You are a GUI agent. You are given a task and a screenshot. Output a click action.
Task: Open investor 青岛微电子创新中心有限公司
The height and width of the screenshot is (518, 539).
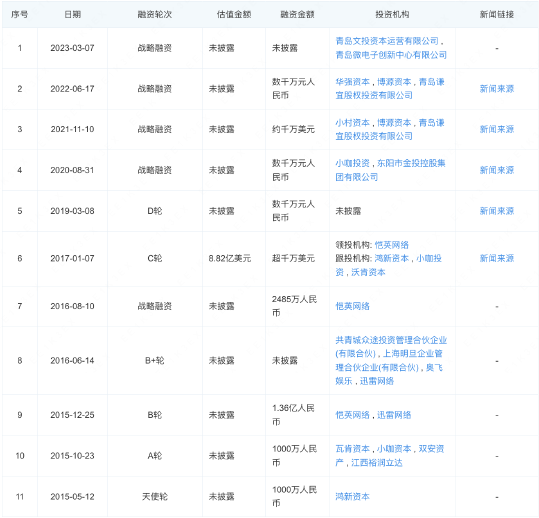click(x=391, y=55)
